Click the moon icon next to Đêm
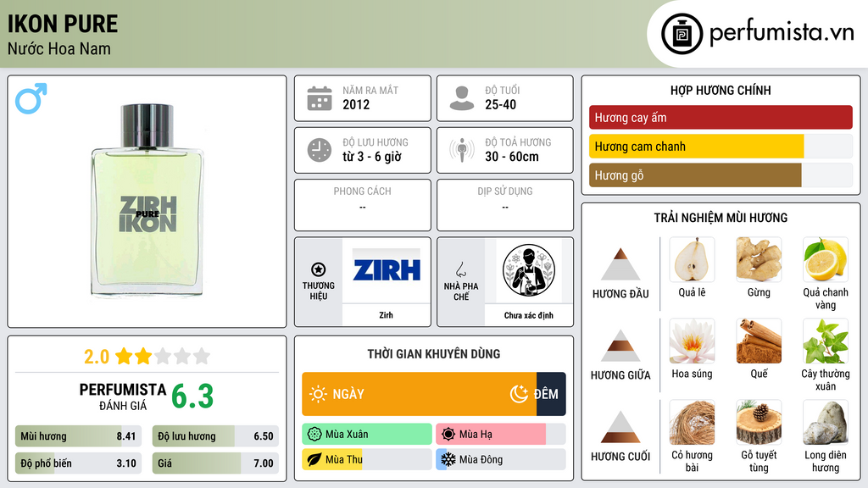 [519, 394]
